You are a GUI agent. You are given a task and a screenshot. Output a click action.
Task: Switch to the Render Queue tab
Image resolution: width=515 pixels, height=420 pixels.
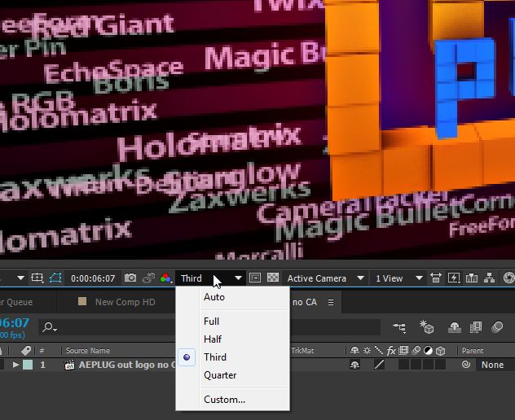(16, 302)
